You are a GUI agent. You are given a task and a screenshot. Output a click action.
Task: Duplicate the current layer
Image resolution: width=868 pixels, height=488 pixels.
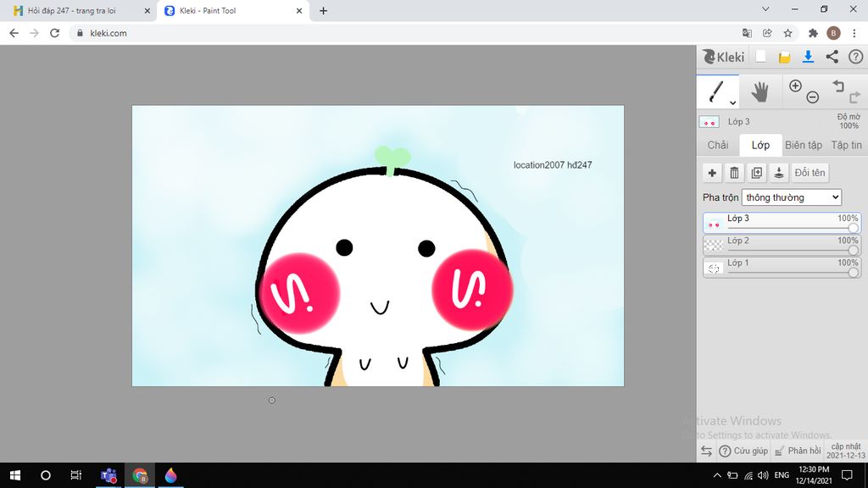[757, 173]
